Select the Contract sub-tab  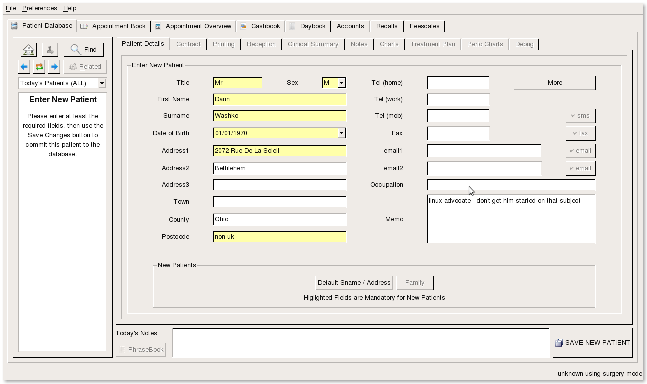pos(188,44)
